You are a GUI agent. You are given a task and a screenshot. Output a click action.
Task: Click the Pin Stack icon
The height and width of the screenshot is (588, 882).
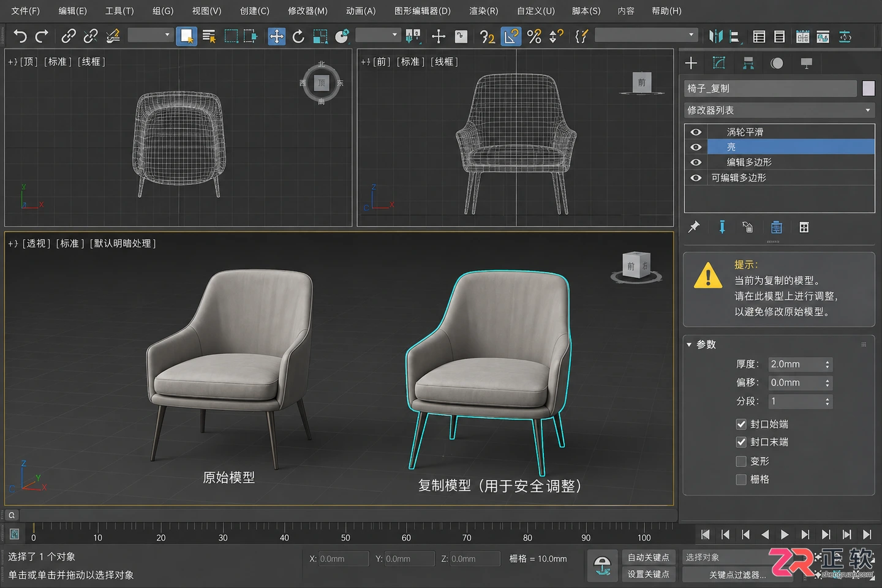tap(693, 227)
